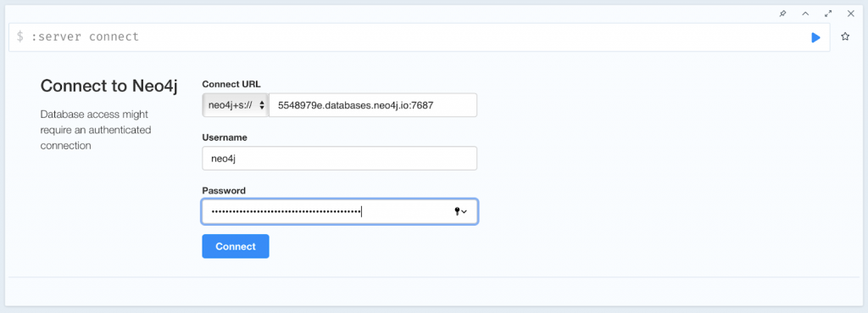868x313 pixels.
Task: Focus the Password input field
Action: (339, 211)
